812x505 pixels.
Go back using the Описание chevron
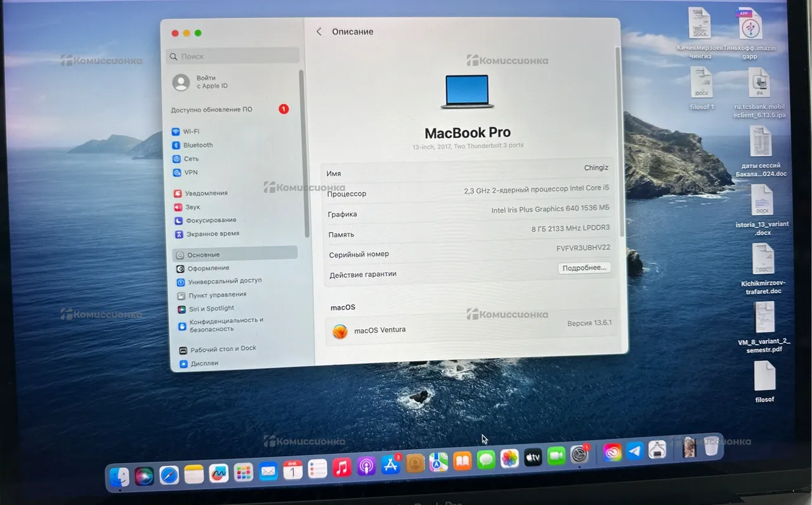pos(319,32)
